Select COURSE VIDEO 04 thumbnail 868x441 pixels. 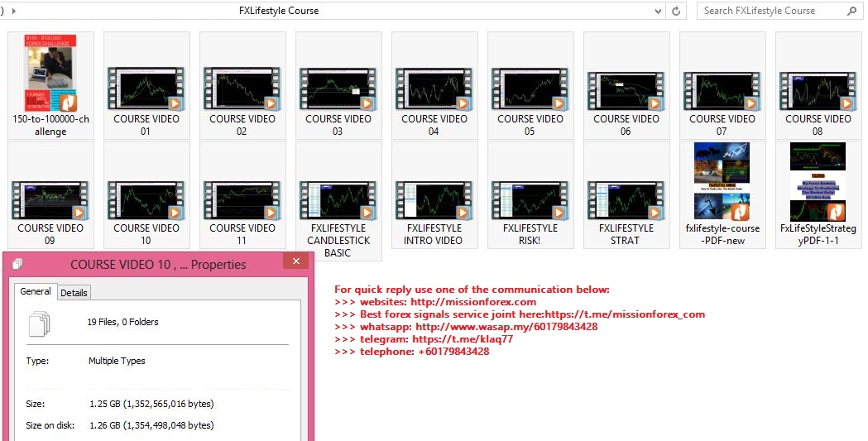tap(434, 89)
